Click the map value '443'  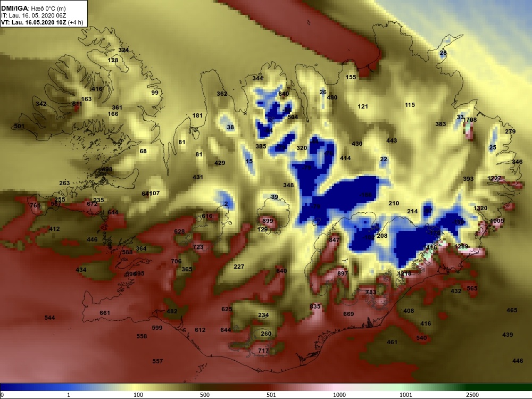pyautogui.click(x=392, y=140)
